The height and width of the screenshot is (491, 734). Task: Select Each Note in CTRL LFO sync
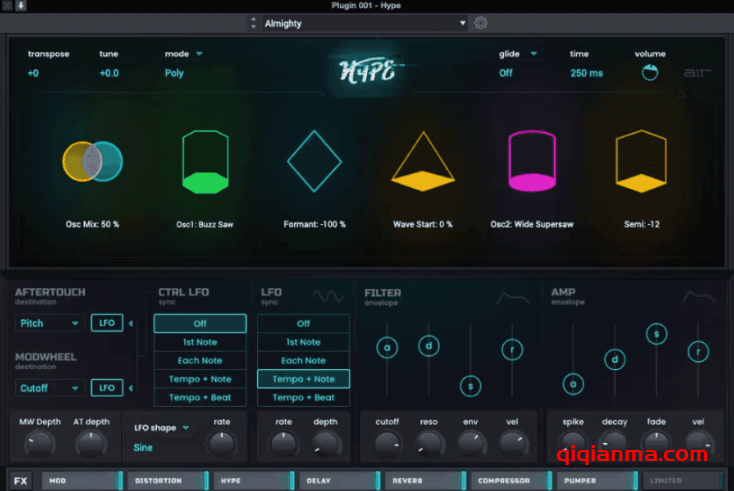click(x=200, y=361)
